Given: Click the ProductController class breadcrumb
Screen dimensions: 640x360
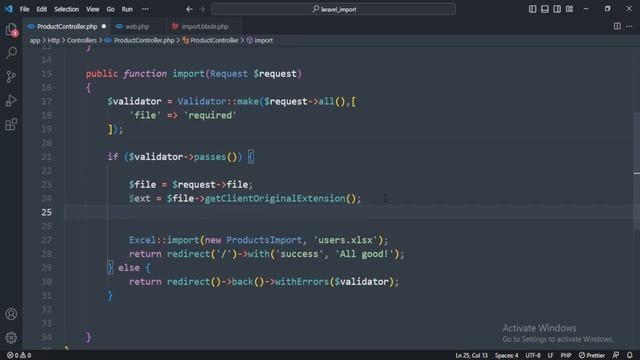Looking at the screenshot, I should (214, 40).
